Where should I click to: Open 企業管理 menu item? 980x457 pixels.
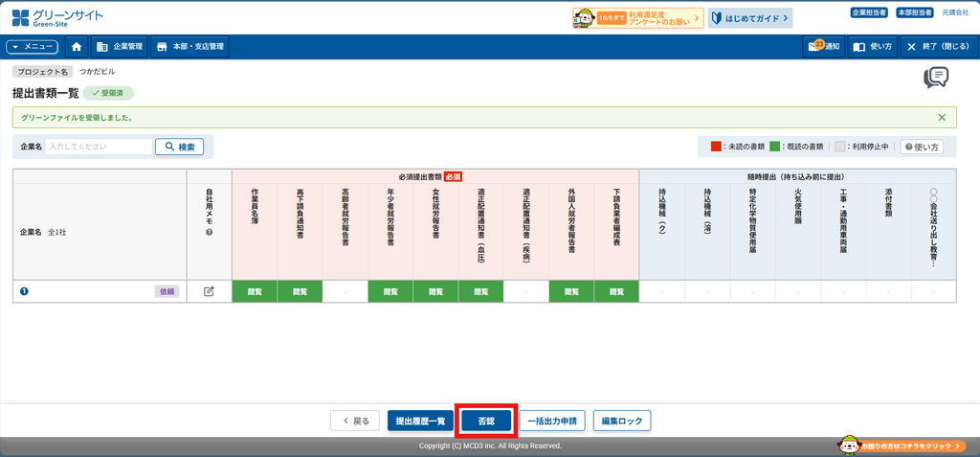tap(120, 47)
